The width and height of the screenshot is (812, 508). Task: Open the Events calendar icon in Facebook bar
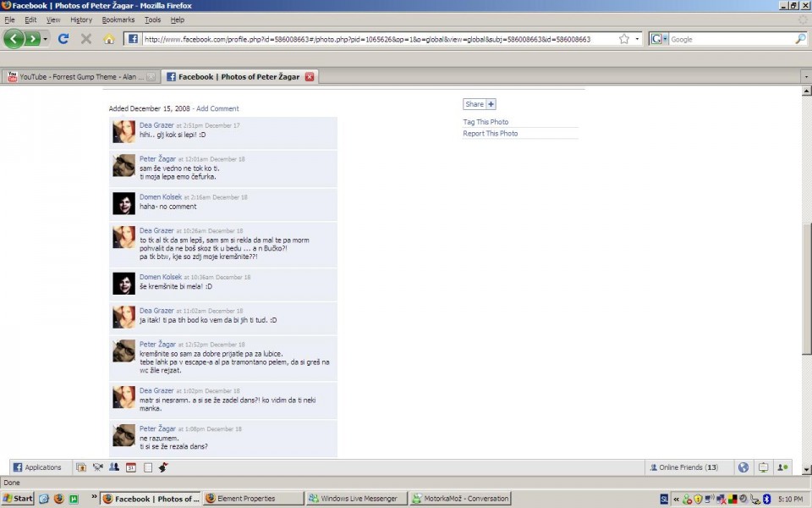(131, 467)
